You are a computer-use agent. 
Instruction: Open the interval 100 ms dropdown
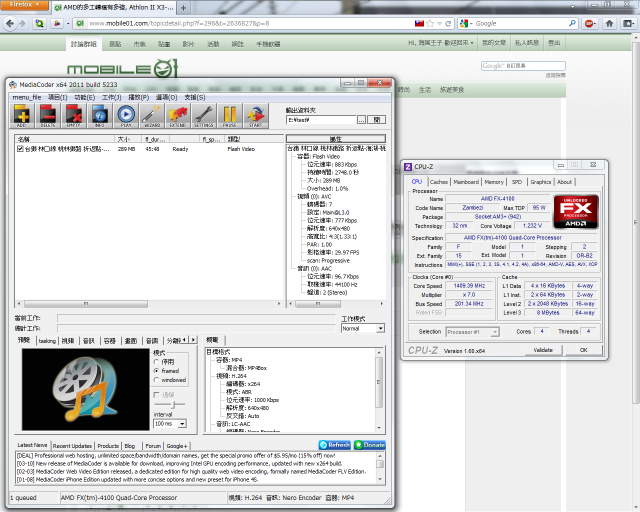click(170, 423)
